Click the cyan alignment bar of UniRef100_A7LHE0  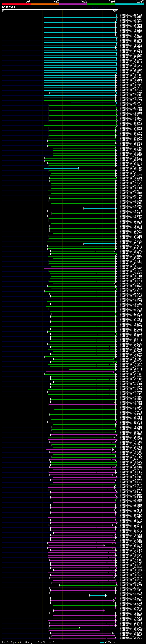(x=100, y=243)
